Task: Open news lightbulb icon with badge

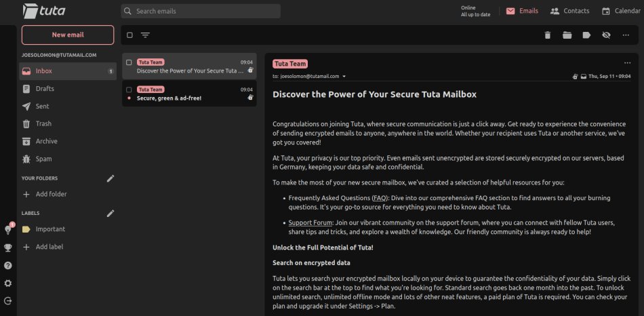Action: [x=8, y=230]
